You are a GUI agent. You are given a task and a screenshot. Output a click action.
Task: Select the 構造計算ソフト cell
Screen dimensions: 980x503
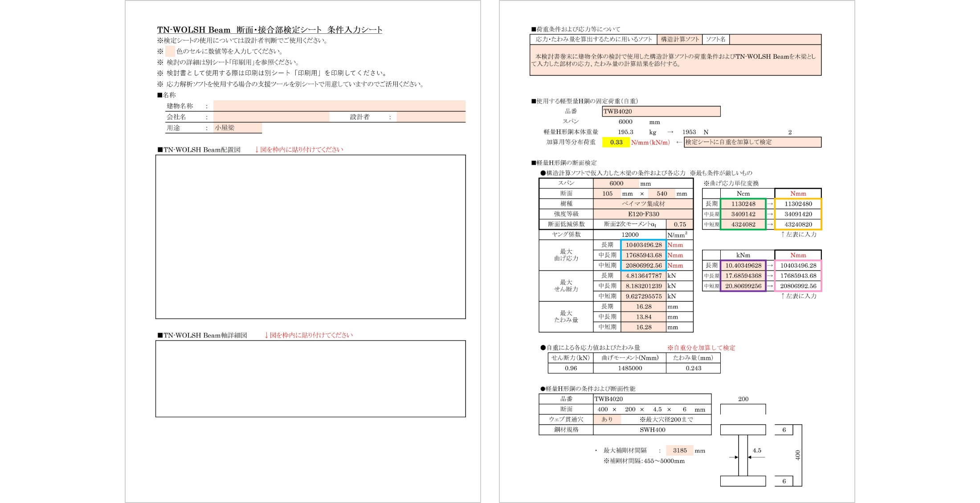tap(680, 39)
